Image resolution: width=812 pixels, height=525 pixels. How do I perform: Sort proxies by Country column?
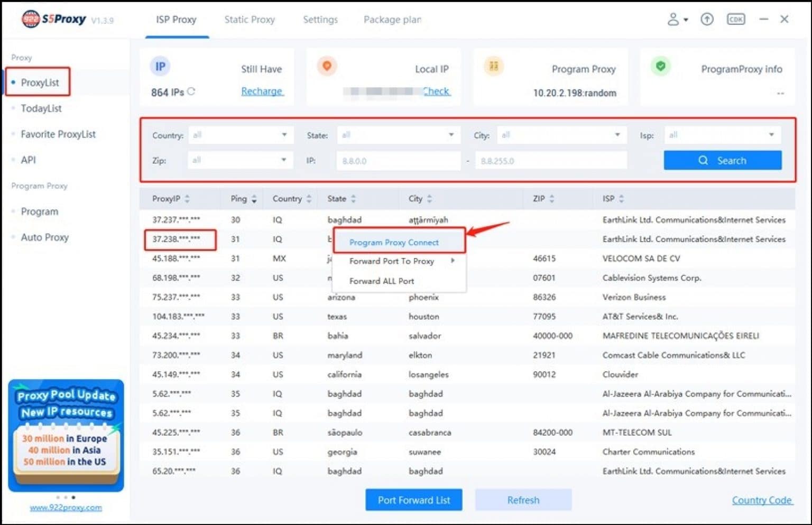coord(289,199)
